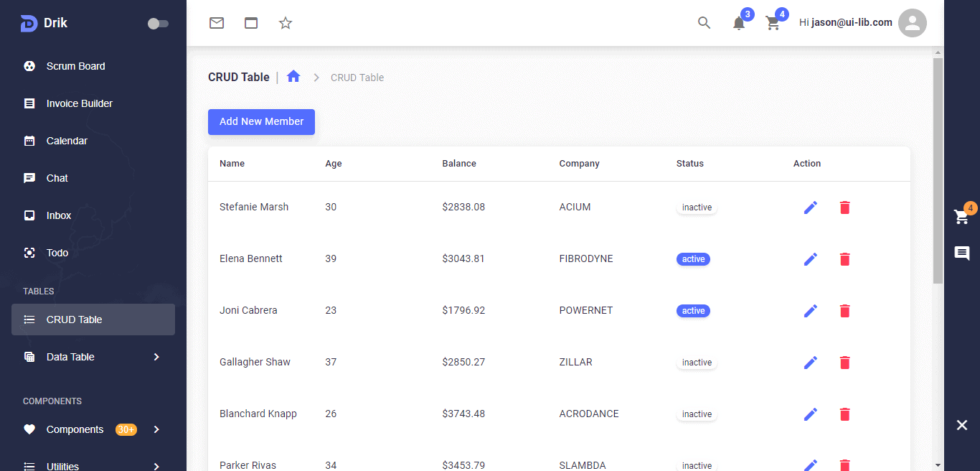Open notifications bell with 3 badge
The height and width of the screenshot is (471, 980).
(739, 23)
